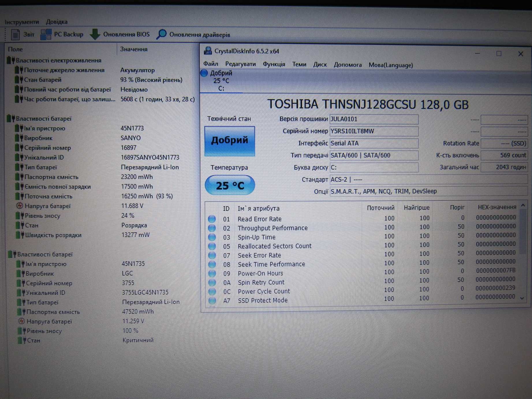The height and width of the screenshot is (399, 532).
Task: Click the battery icon next to Виробник LGC
Action: pos(21,273)
